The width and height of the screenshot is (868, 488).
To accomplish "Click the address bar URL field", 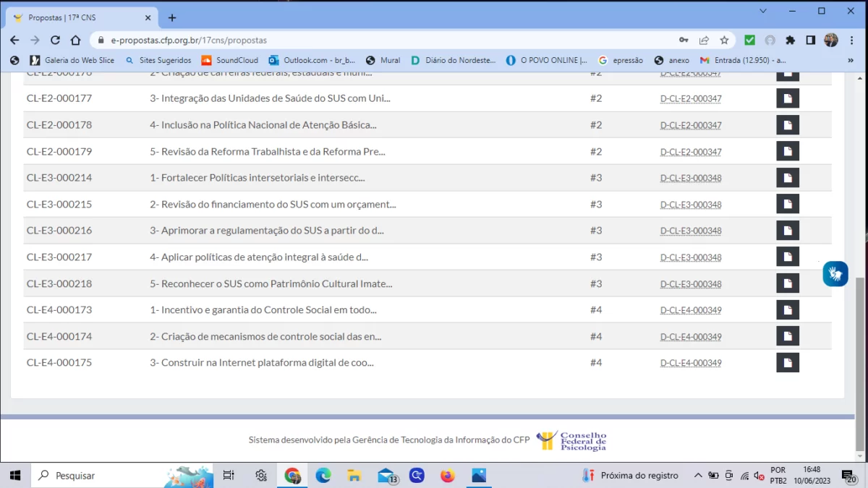I will (362, 40).
